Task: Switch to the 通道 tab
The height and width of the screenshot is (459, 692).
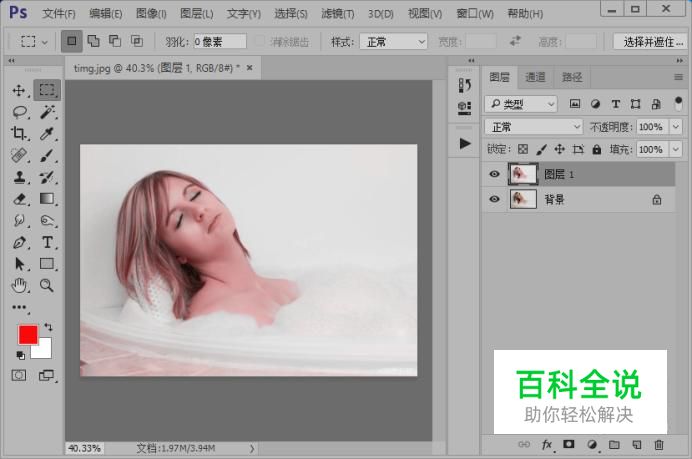Action: pyautogui.click(x=536, y=77)
